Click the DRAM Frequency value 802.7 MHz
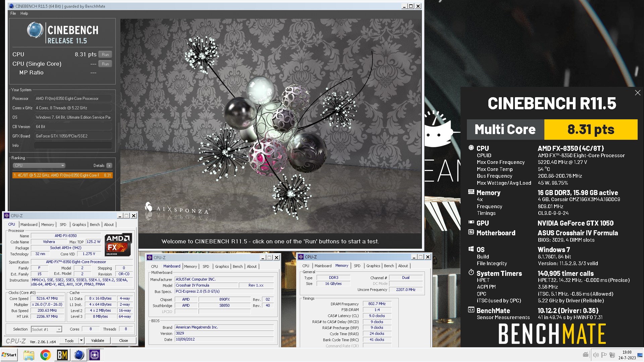The height and width of the screenshot is (362, 644). 377,304
